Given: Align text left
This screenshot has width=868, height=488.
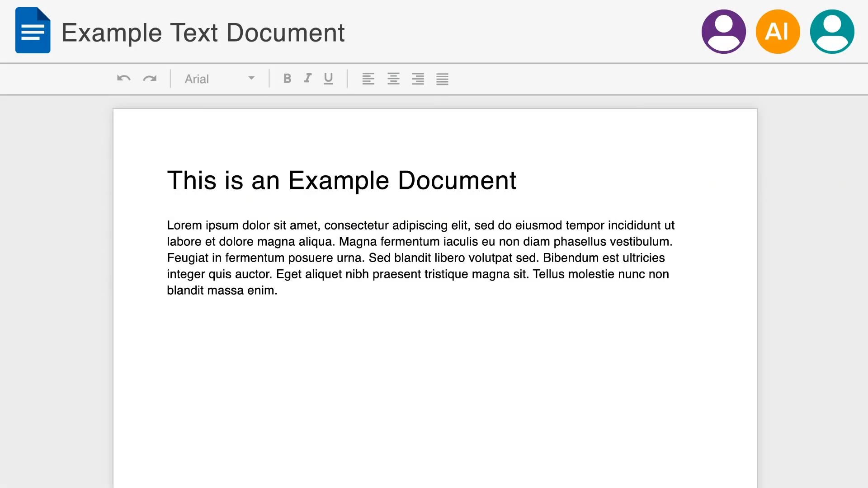Looking at the screenshot, I should (368, 79).
